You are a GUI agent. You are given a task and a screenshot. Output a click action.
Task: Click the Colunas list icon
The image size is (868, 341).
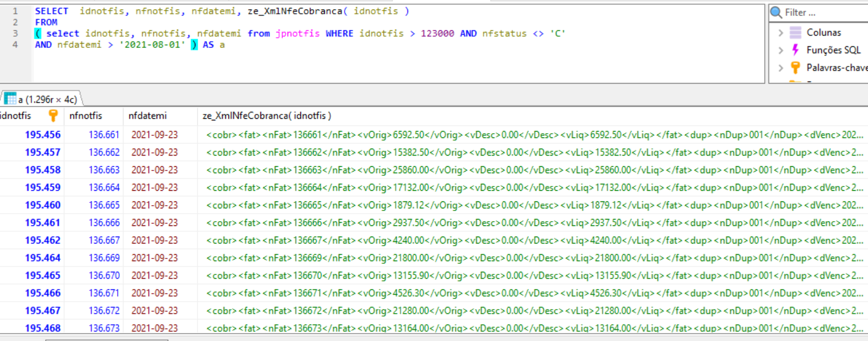click(795, 33)
